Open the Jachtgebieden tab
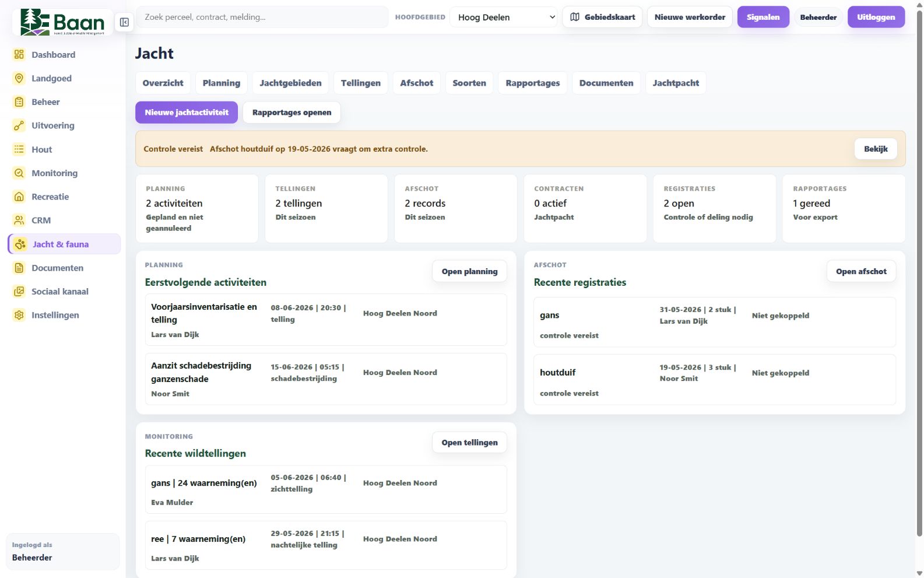This screenshot has width=924, height=578. point(290,83)
